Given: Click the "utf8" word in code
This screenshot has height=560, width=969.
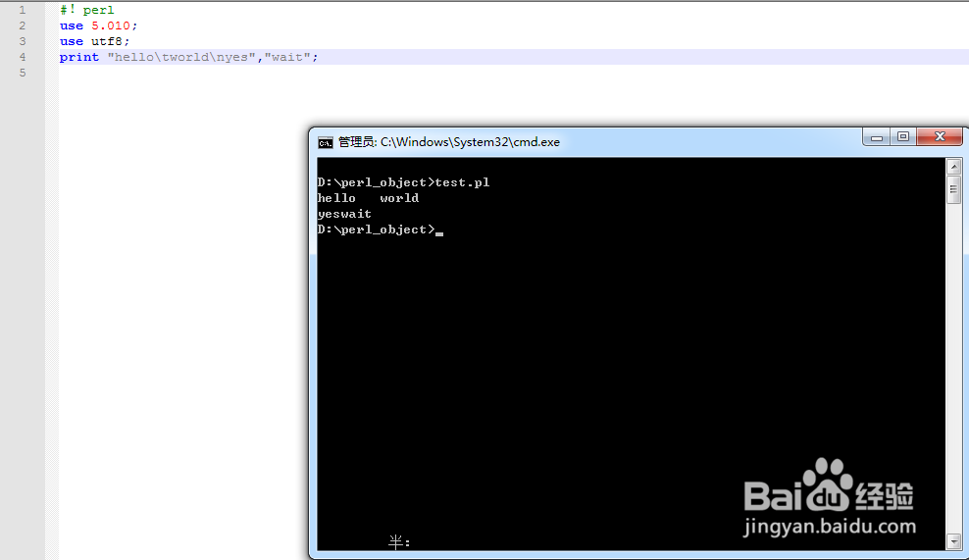Looking at the screenshot, I should tap(107, 41).
